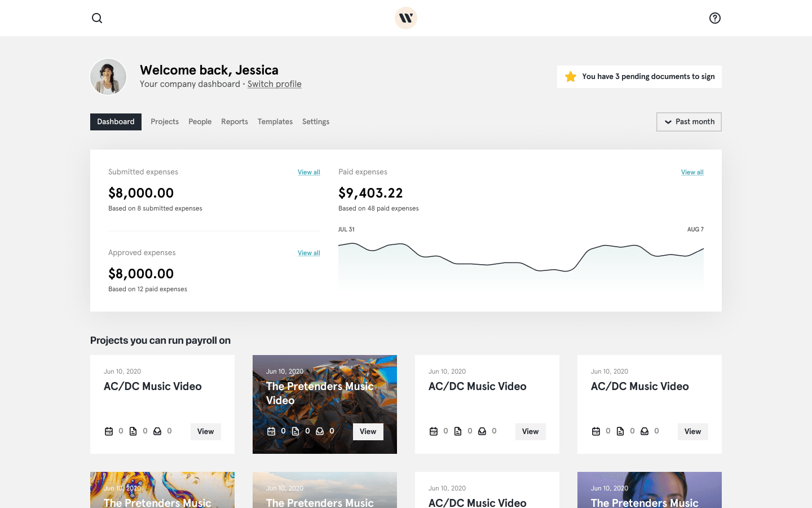View all Paid expenses
Screen dimensions: 812x508
(x=692, y=172)
